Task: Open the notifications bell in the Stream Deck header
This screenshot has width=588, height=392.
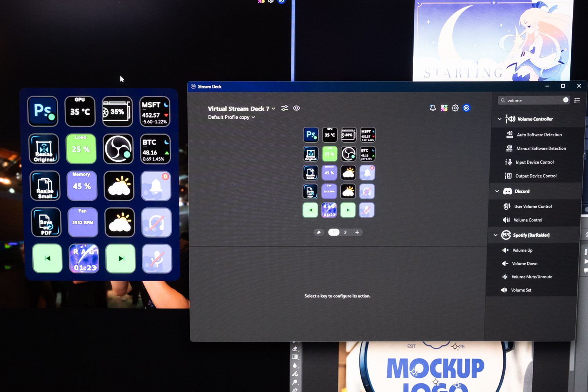Action: pos(433,108)
